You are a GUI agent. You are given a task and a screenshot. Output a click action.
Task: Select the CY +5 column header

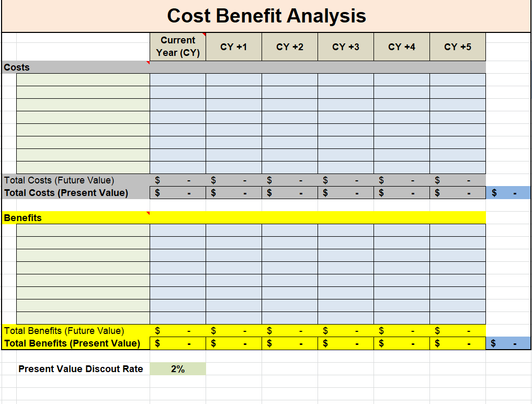(458, 47)
